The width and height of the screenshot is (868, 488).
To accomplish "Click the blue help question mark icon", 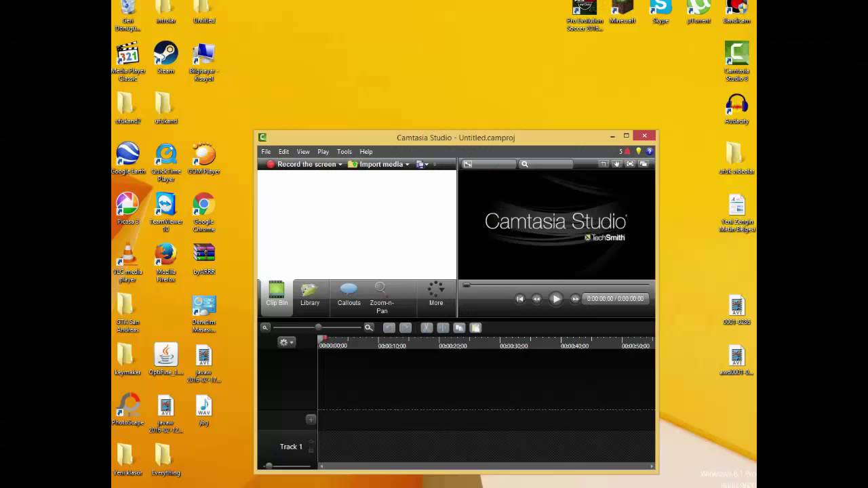I will click(x=650, y=151).
